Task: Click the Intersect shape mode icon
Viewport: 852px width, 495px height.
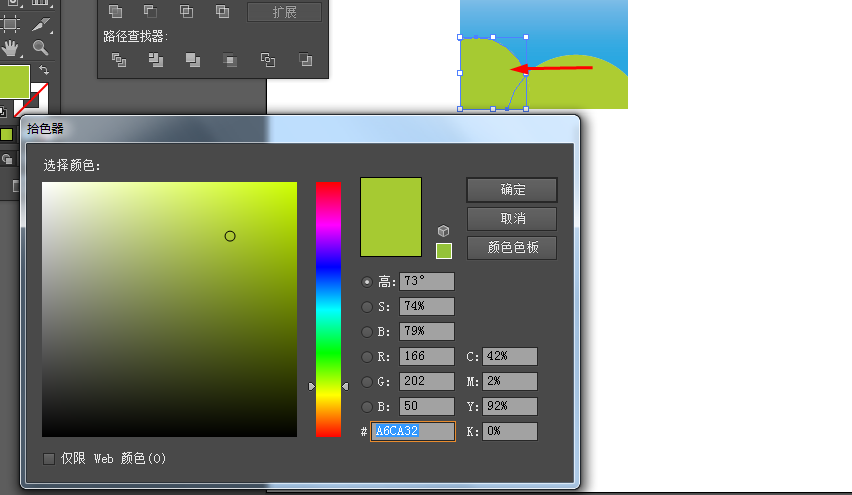Action: click(x=186, y=11)
